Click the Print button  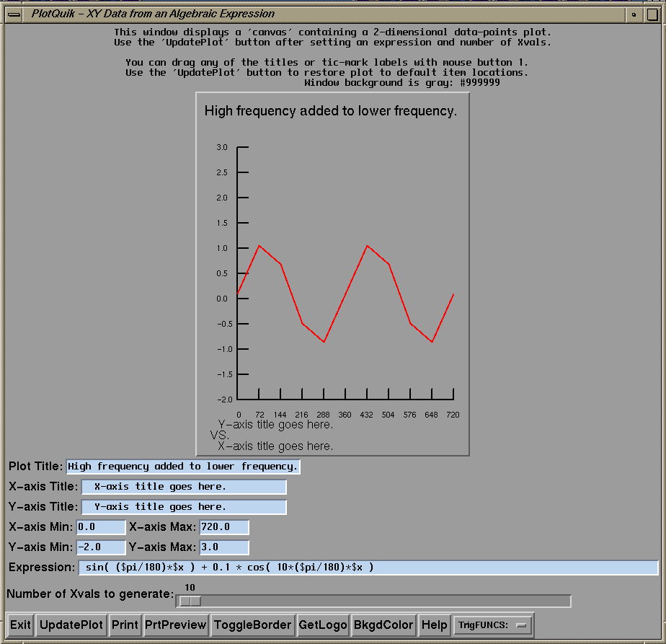click(x=125, y=625)
